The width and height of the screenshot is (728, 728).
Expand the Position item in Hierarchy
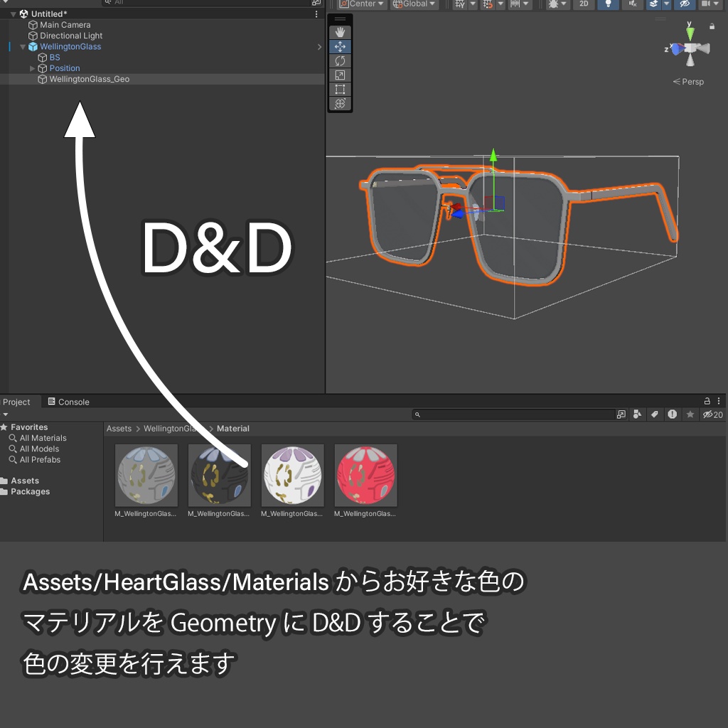(x=32, y=68)
